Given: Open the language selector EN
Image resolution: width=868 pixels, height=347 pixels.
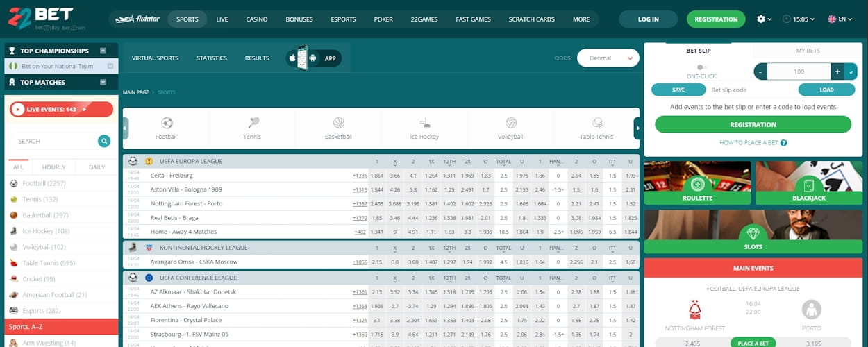Looking at the screenshot, I should pos(840,19).
